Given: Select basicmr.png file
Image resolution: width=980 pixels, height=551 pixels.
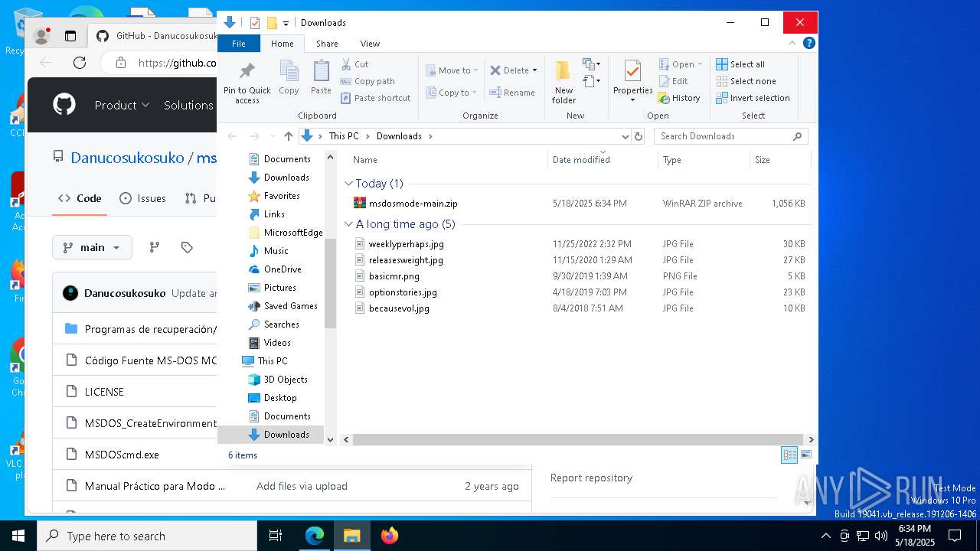Looking at the screenshot, I should tap(394, 276).
